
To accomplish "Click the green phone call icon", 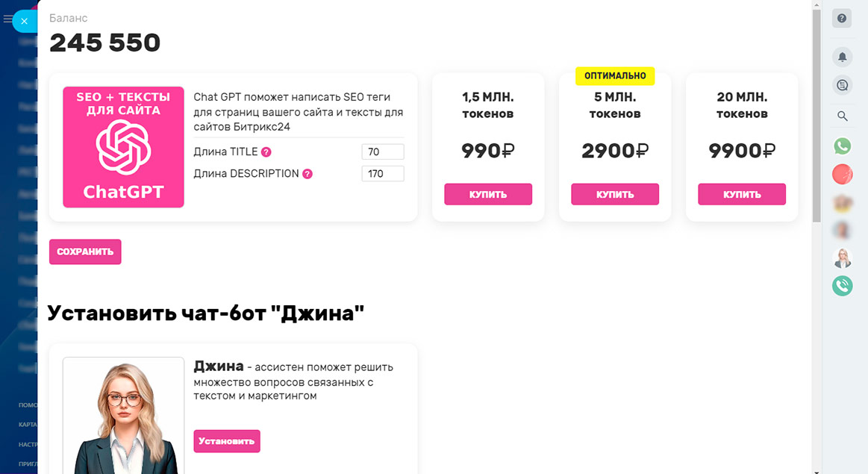I will point(842,285).
